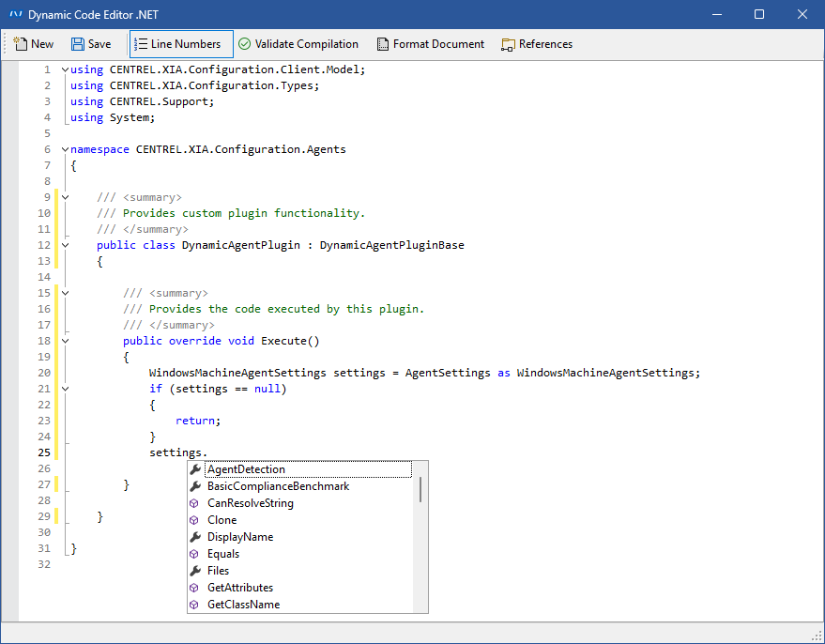Place cursor after 'settings.' on line 25
The image size is (825, 644).
tap(208, 452)
